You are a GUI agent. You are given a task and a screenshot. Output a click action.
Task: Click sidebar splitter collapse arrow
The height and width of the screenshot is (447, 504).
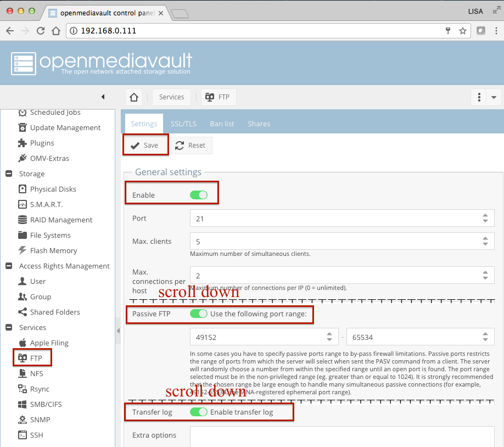click(x=118, y=331)
